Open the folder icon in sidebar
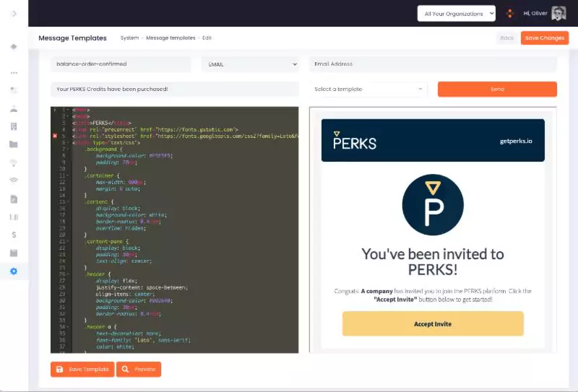 coord(14,144)
